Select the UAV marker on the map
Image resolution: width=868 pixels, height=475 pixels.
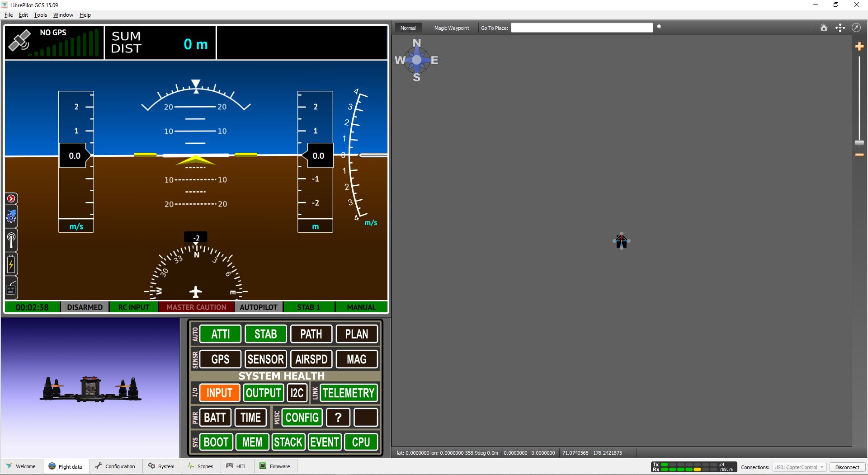tap(622, 241)
